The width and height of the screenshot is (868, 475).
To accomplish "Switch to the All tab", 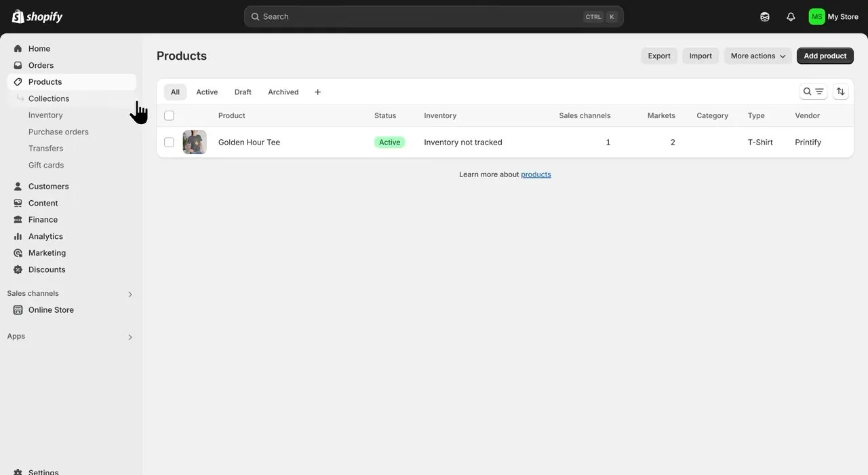I will click(x=175, y=92).
